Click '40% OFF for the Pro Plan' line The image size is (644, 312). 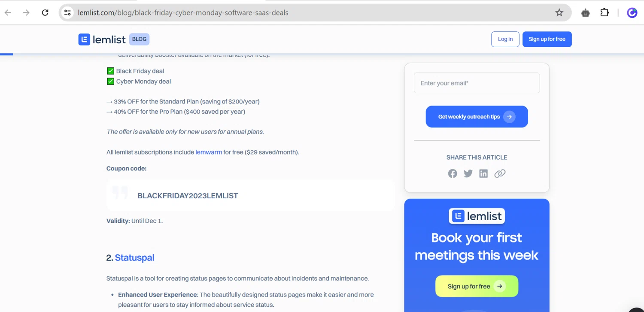(176, 112)
